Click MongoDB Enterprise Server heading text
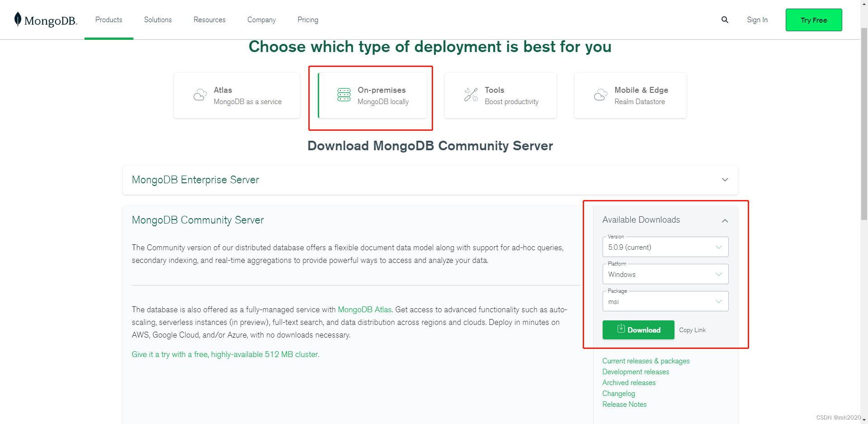Image resolution: width=868 pixels, height=424 pixels. coord(195,180)
